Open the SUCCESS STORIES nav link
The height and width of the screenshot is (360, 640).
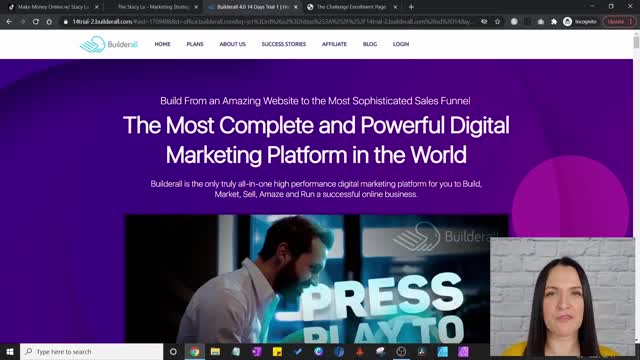[284, 44]
